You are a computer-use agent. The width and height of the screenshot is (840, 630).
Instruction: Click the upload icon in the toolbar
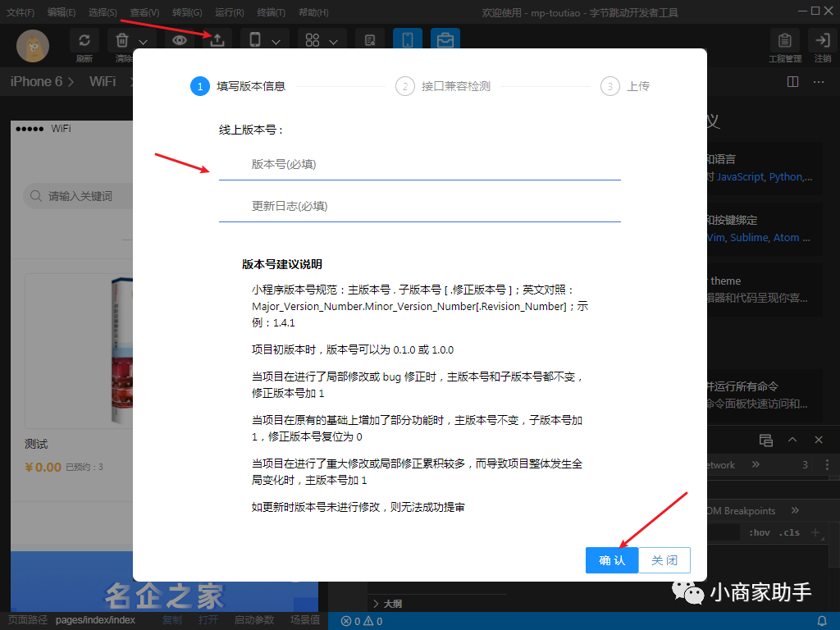pyautogui.click(x=217, y=40)
